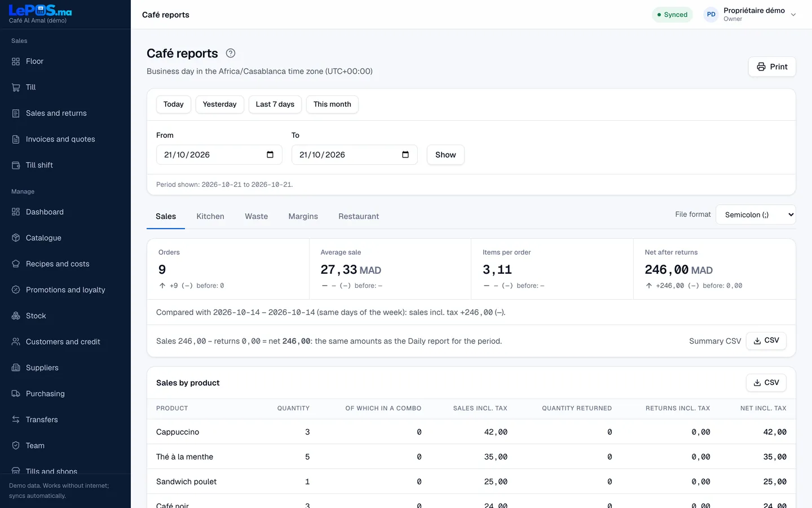Click the Till shift icon
The height and width of the screenshot is (508, 812).
pyautogui.click(x=16, y=165)
